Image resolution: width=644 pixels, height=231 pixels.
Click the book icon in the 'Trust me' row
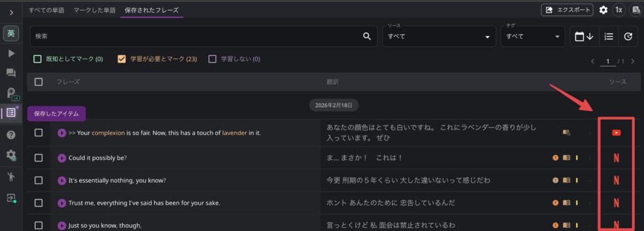pos(567,203)
